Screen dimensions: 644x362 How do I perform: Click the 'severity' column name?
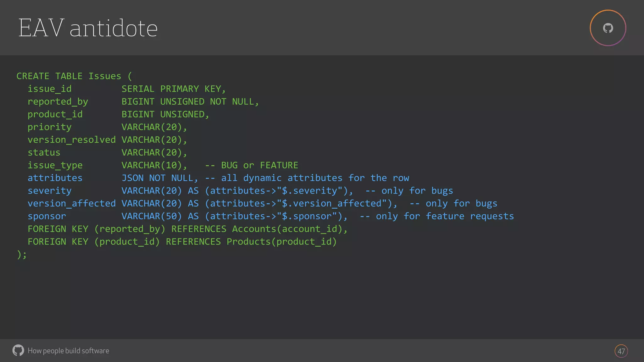(x=50, y=191)
